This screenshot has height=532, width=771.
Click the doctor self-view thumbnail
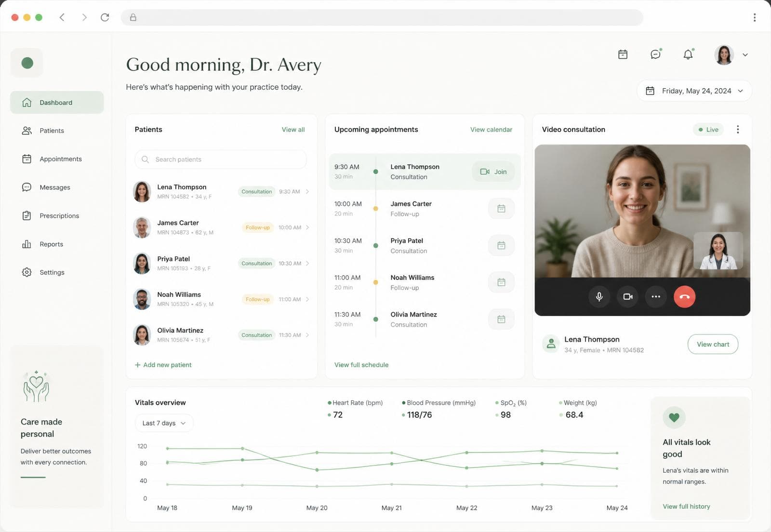718,251
